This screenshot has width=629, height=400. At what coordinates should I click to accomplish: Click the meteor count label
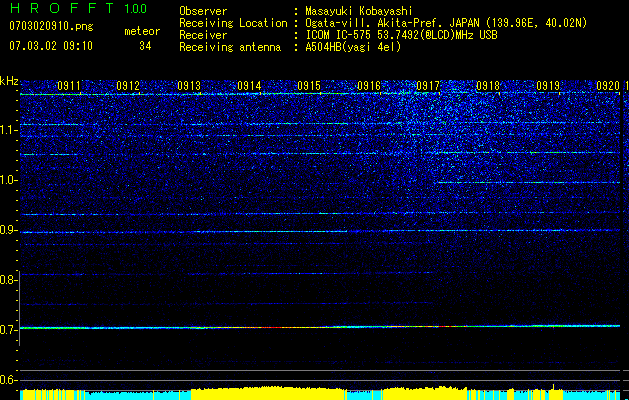(142, 31)
